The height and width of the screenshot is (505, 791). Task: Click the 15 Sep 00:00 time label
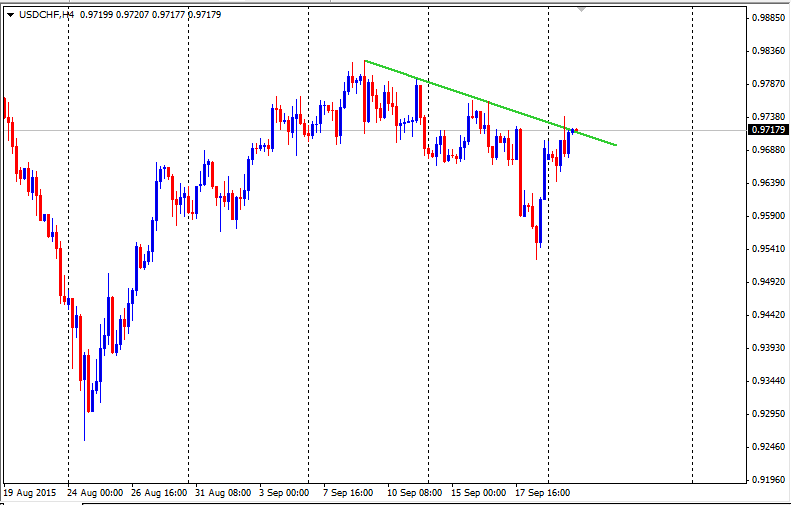pos(478,492)
